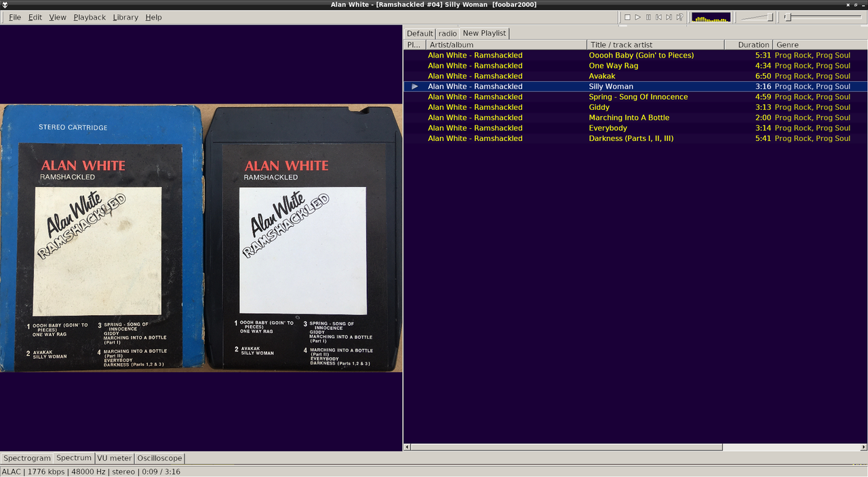The height and width of the screenshot is (477, 868).
Task: Click the duration 2:00 cell
Action: 764,118
